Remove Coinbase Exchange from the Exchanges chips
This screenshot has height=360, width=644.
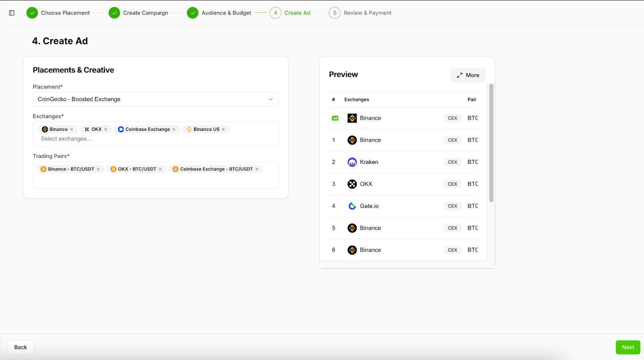174,129
